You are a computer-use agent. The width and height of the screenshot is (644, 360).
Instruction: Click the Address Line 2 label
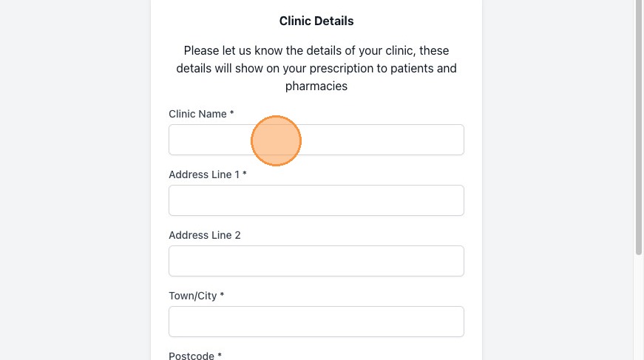pyautogui.click(x=205, y=235)
